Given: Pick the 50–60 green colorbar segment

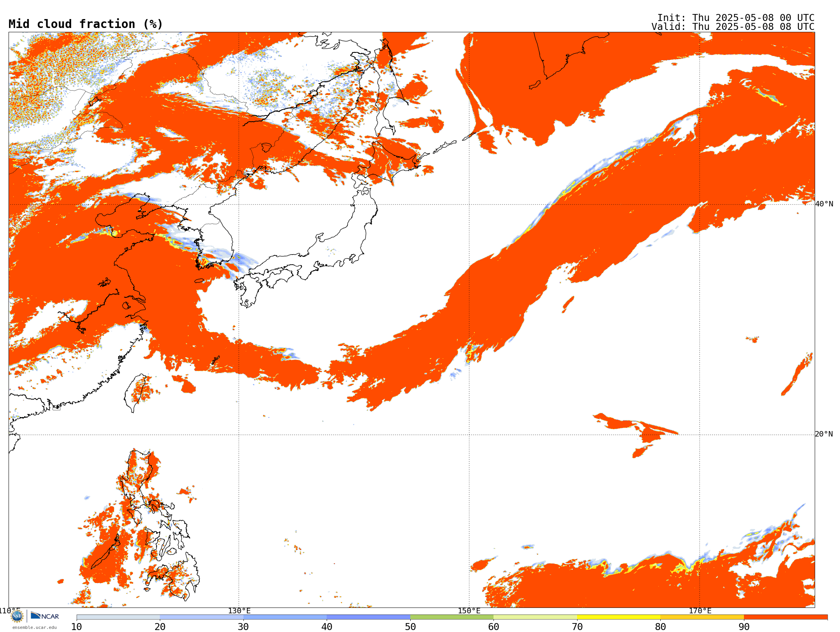Looking at the screenshot, I should coord(452,617).
